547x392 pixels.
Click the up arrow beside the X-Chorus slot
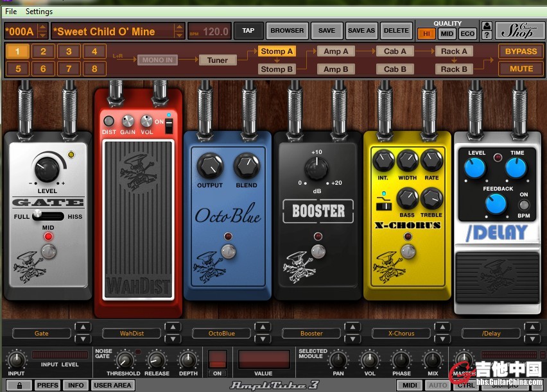pyautogui.click(x=443, y=327)
